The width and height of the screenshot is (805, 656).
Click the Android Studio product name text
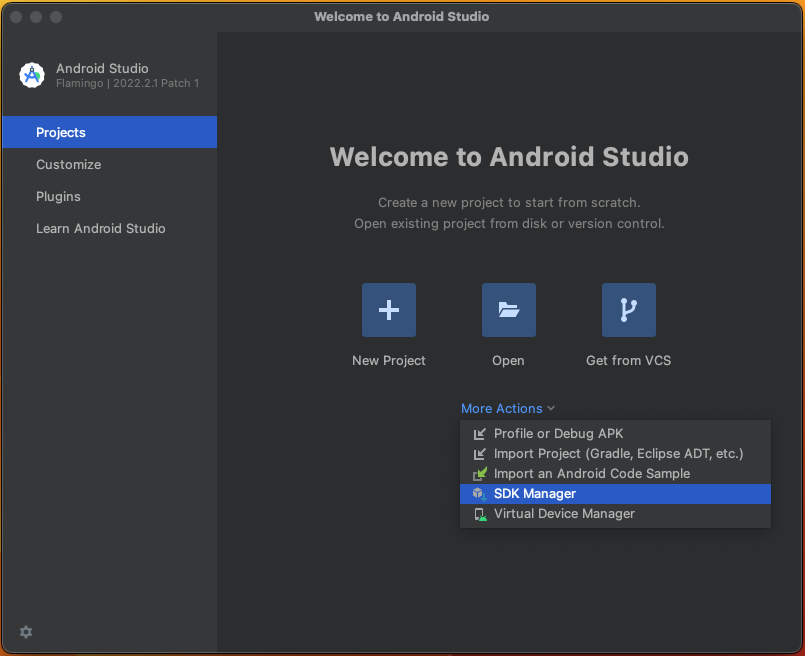pos(102,68)
